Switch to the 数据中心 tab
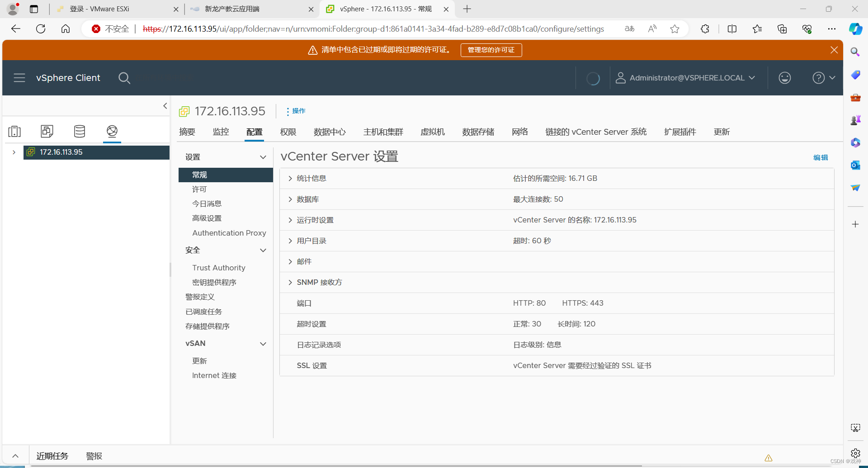 coord(330,132)
